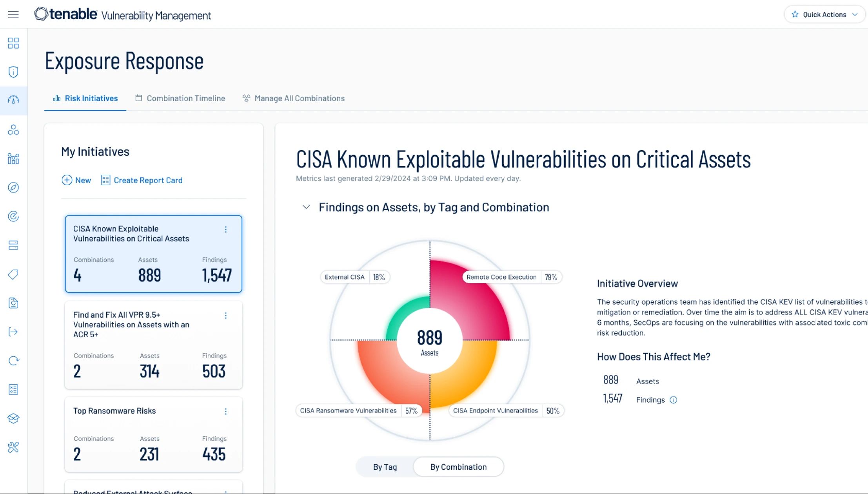
Task: Open options menu for Top Ransomware Risks card
Action: [x=226, y=411]
